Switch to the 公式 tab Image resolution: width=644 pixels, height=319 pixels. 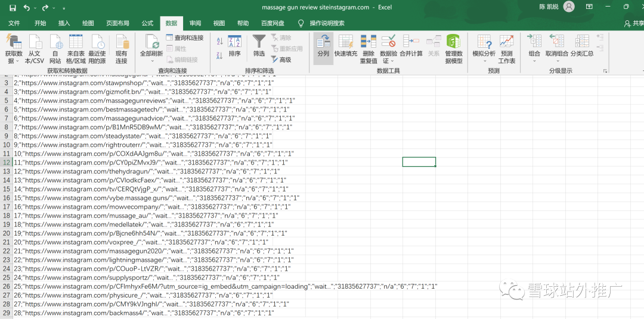[x=147, y=23]
